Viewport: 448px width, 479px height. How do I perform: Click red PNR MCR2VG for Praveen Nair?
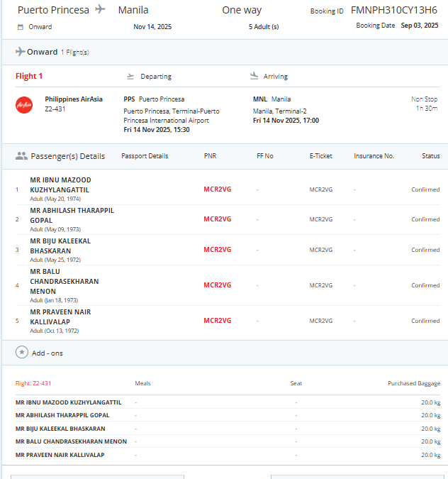[x=218, y=321]
